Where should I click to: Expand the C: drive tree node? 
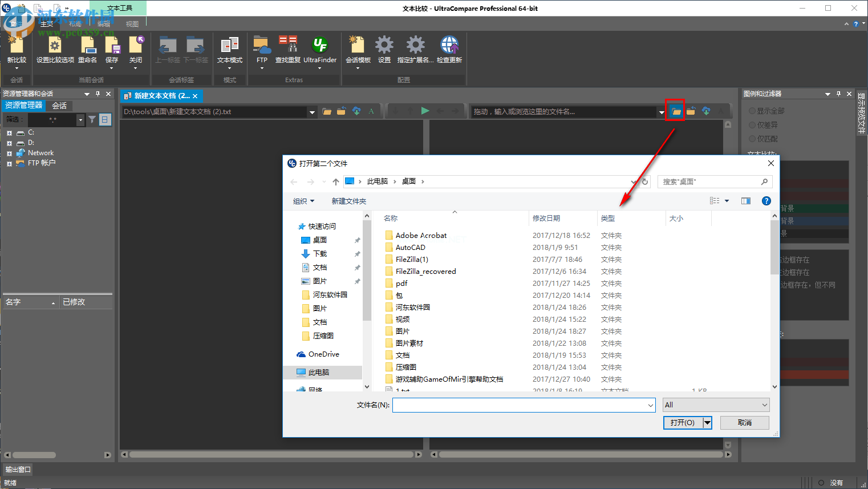pos(9,133)
